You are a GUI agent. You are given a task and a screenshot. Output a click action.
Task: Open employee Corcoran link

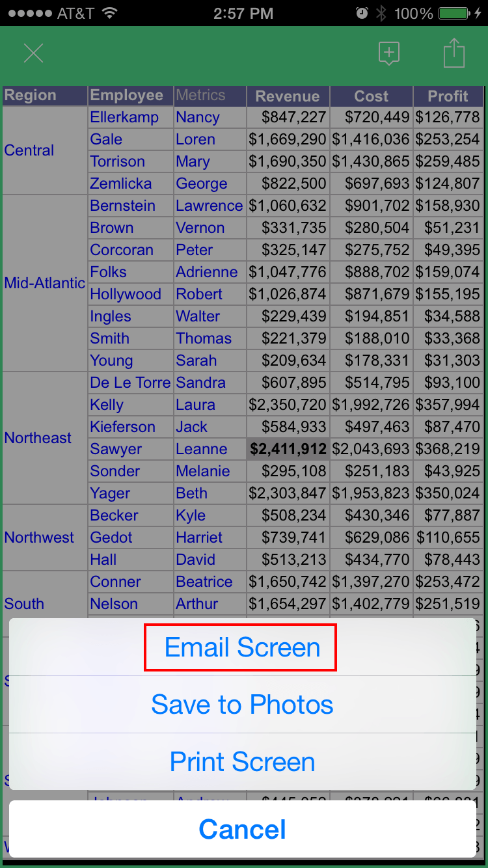(x=122, y=250)
